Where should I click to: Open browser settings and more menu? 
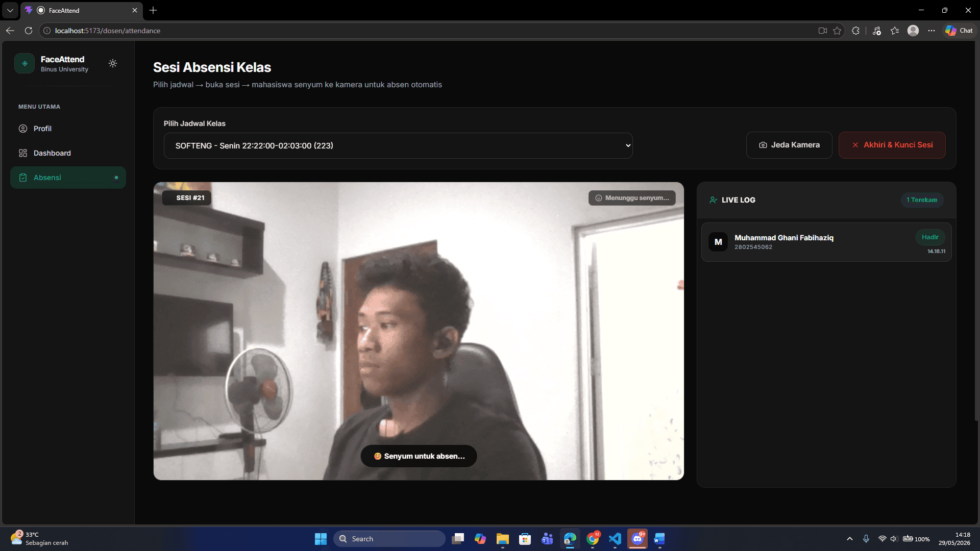click(932, 31)
